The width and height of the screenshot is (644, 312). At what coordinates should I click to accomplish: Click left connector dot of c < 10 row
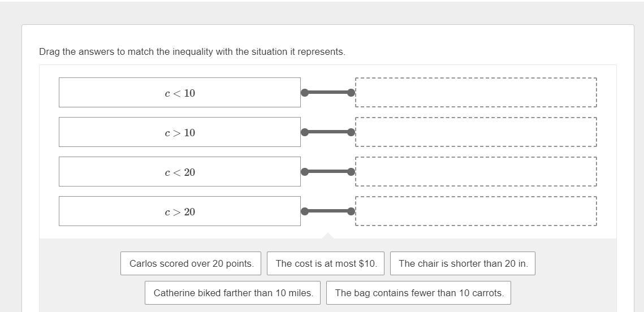pos(305,93)
